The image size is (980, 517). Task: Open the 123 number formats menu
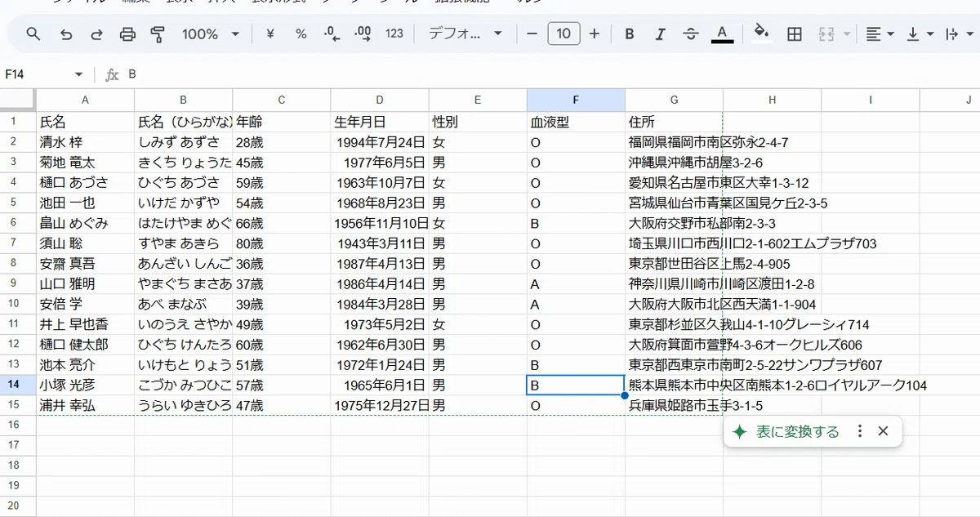click(394, 34)
